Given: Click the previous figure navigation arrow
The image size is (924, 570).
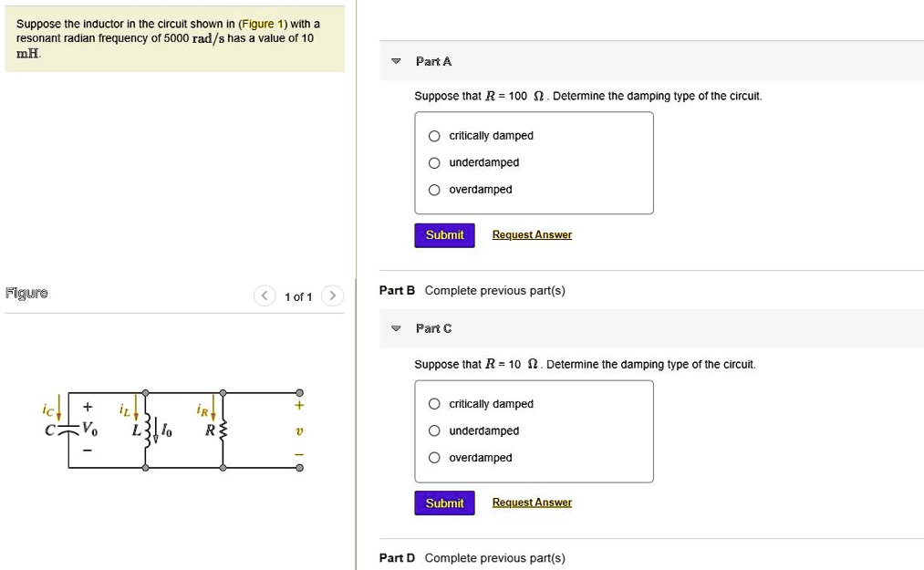Looking at the screenshot, I should [265, 296].
